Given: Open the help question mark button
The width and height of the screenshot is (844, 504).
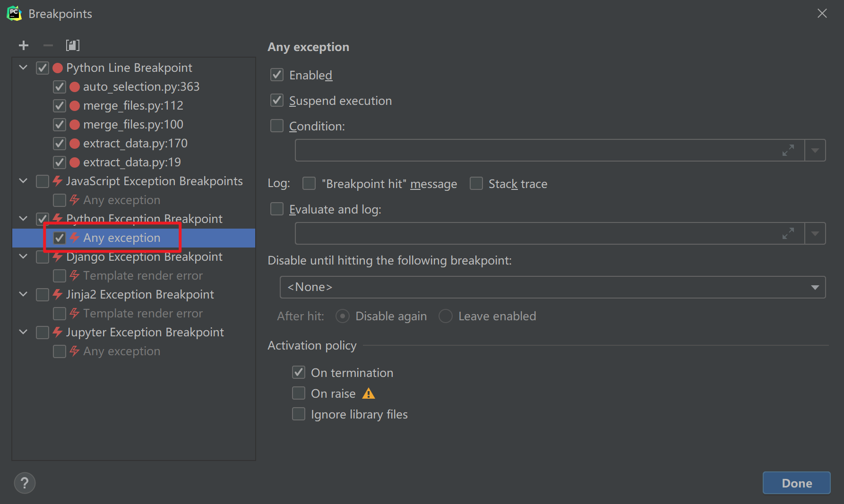Looking at the screenshot, I should (x=25, y=483).
